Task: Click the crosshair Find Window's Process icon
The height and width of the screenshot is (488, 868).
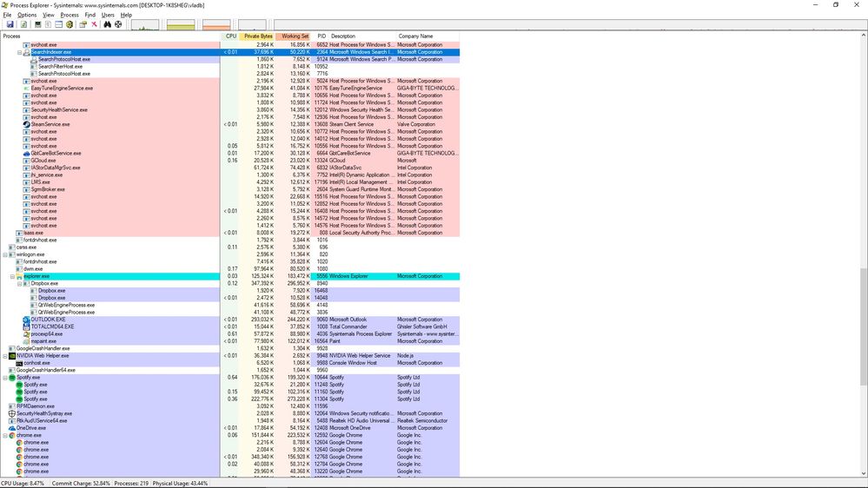Action: tap(118, 24)
